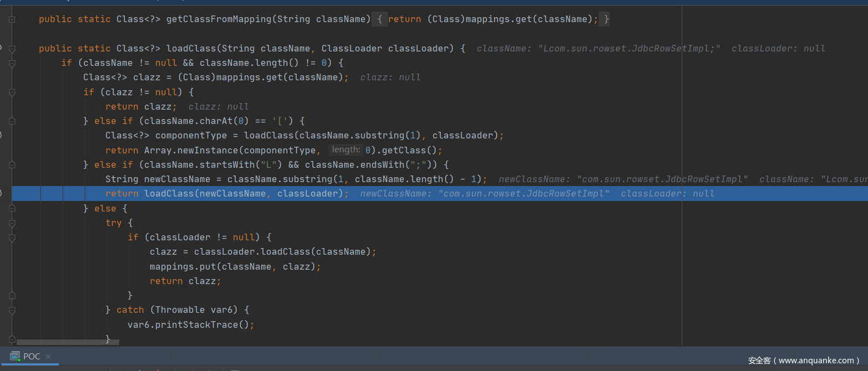Viewport: 868px width, 371px height.
Task: Expand the folded getClassFromMapping method gutter marker
Action: [x=12, y=19]
